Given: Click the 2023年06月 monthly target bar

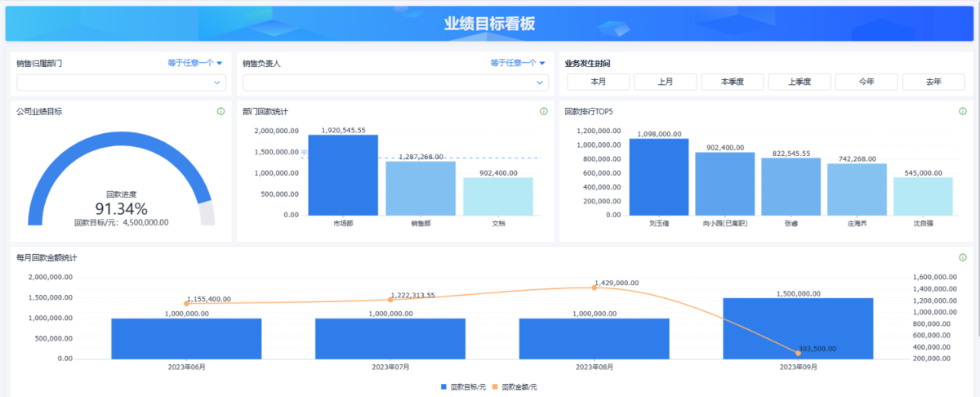Looking at the screenshot, I should [x=186, y=338].
